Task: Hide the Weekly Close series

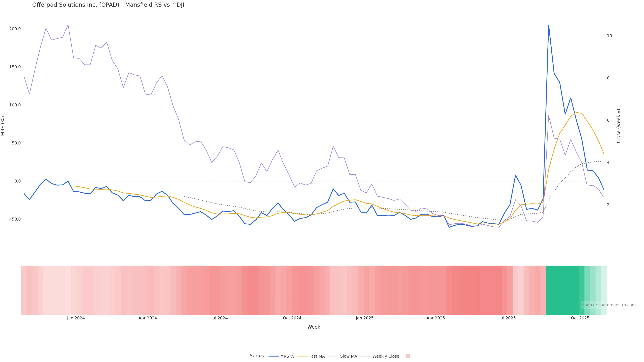Action: (x=386, y=356)
